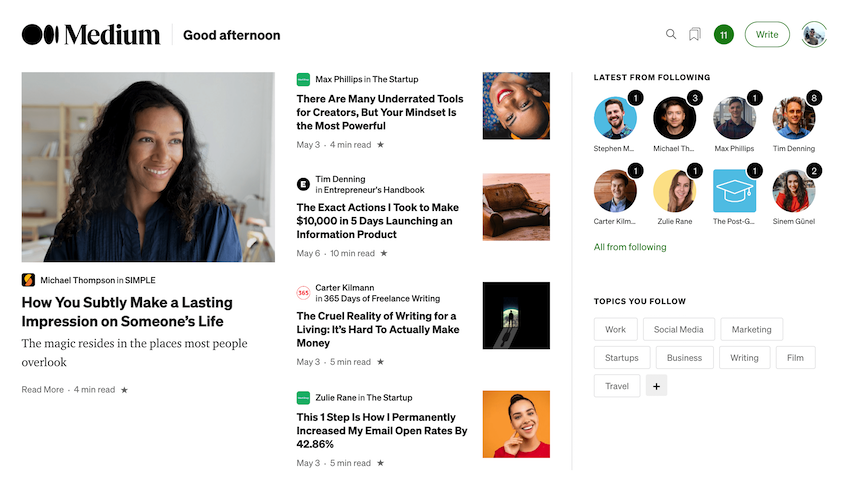This screenshot has width=850, height=489.
Task: Open the green notifications badge showing 11
Action: click(724, 35)
